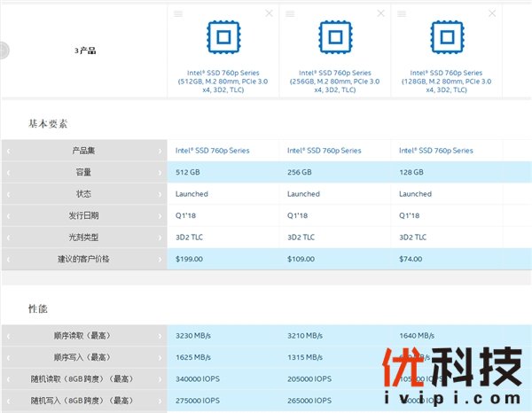Image resolution: width=532 pixels, height=413 pixels.
Task: Select the 容量 row label
Action: point(83,172)
